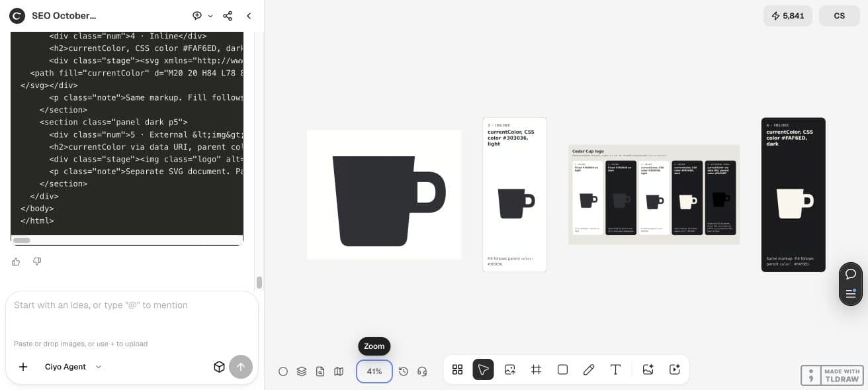Open the layers stack icon
Image resolution: width=868 pixels, height=390 pixels.
point(302,371)
